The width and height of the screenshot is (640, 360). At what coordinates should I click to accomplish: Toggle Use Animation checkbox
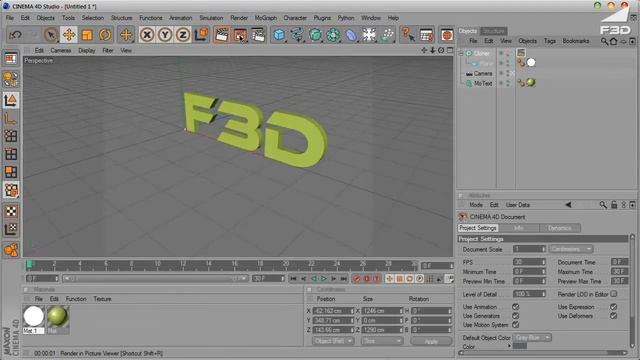point(516,307)
